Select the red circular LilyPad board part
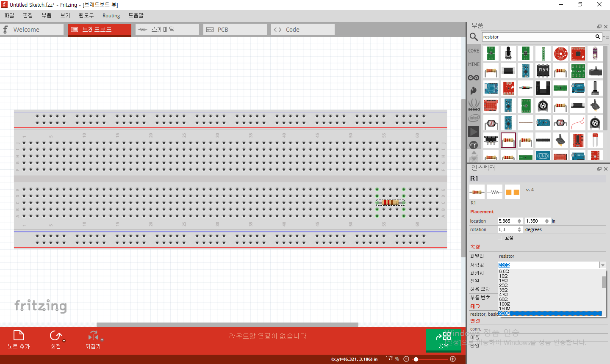 tap(560, 53)
